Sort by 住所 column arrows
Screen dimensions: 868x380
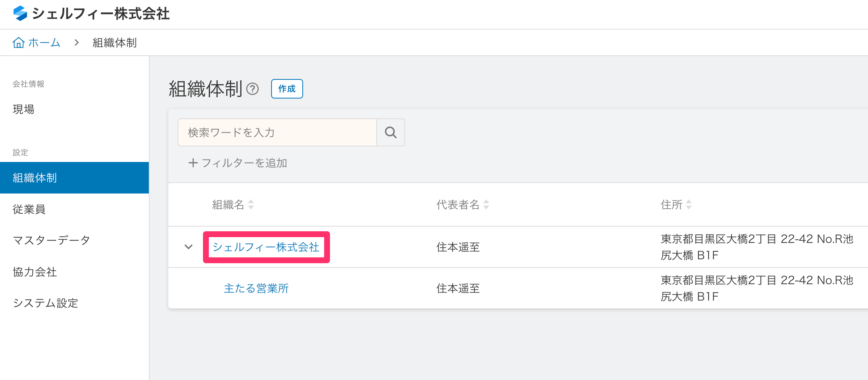(x=689, y=204)
